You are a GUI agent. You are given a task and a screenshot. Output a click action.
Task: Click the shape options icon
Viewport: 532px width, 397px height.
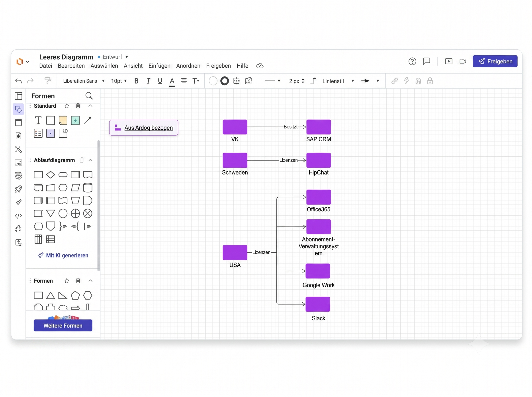tap(237, 81)
